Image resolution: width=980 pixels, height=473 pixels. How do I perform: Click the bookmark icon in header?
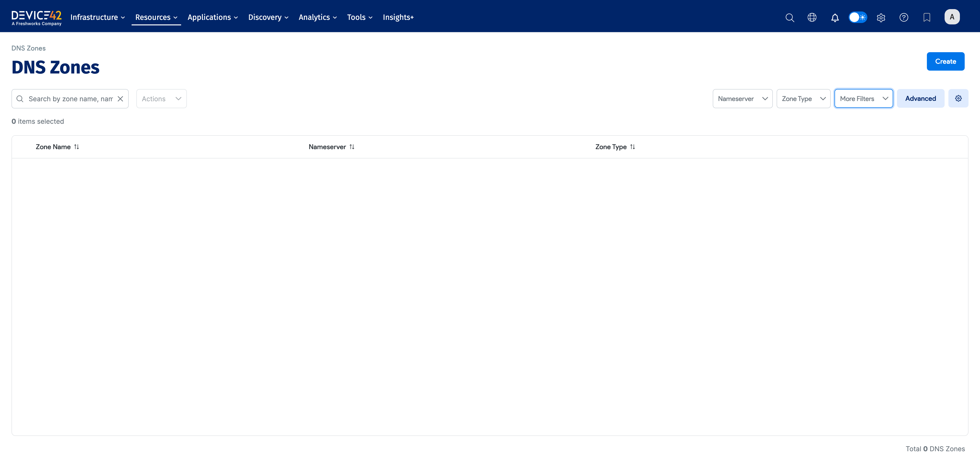927,17
